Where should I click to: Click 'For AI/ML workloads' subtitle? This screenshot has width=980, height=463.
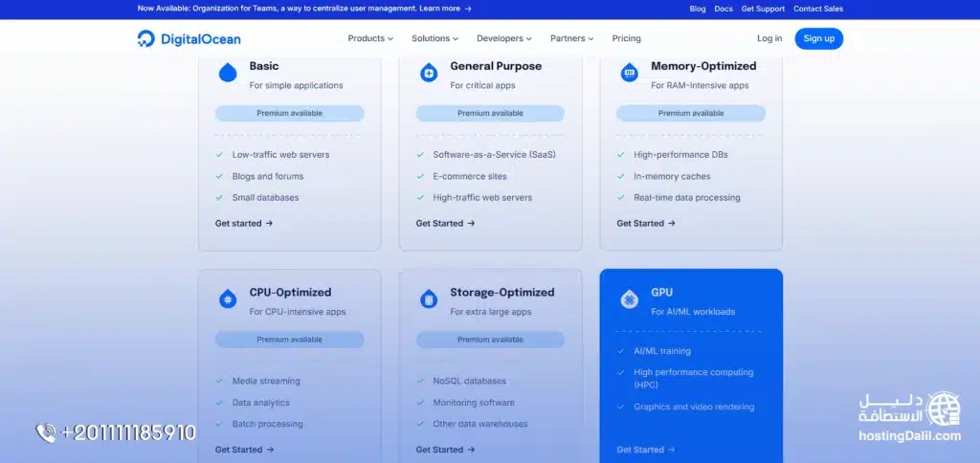click(x=693, y=311)
